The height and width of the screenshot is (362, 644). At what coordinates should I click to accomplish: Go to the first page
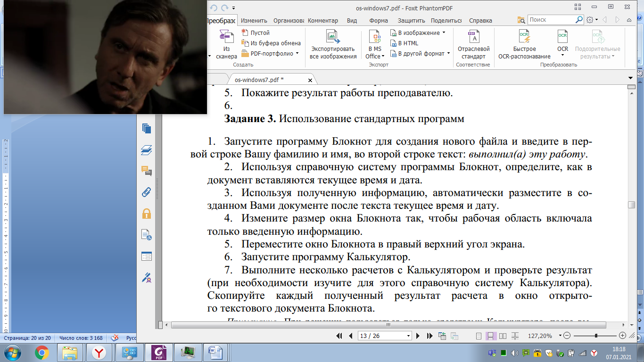pyautogui.click(x=339, y=336)
